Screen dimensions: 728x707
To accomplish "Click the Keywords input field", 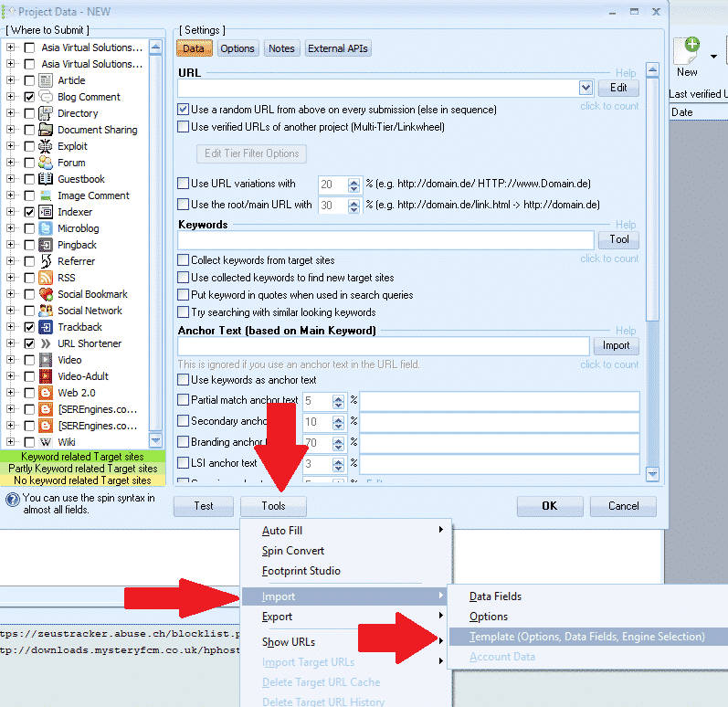I will 385,239.
